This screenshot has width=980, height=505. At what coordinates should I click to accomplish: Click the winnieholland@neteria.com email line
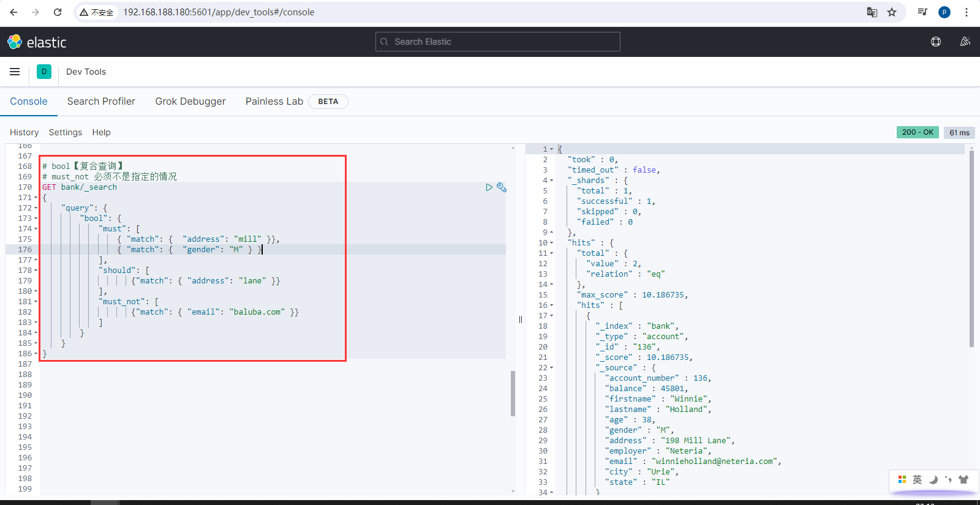pyautogui.click(x=693, y=462)
